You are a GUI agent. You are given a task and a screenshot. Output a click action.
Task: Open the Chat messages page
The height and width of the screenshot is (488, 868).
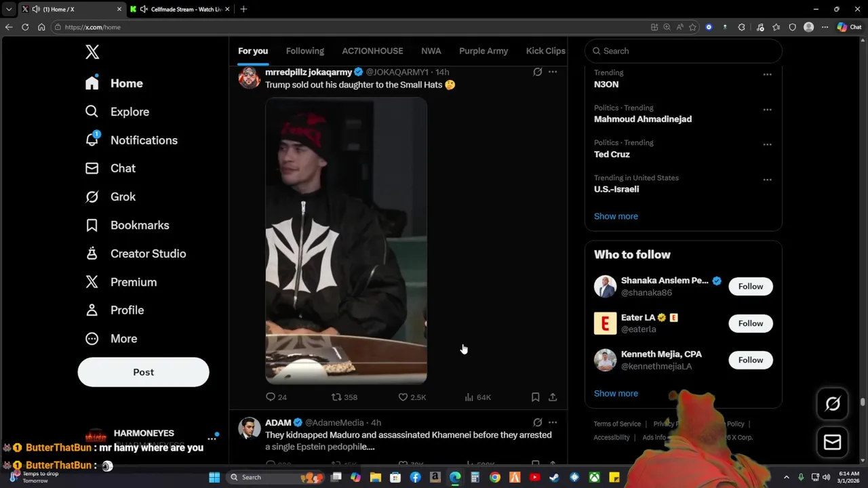(x=110, y=168)
